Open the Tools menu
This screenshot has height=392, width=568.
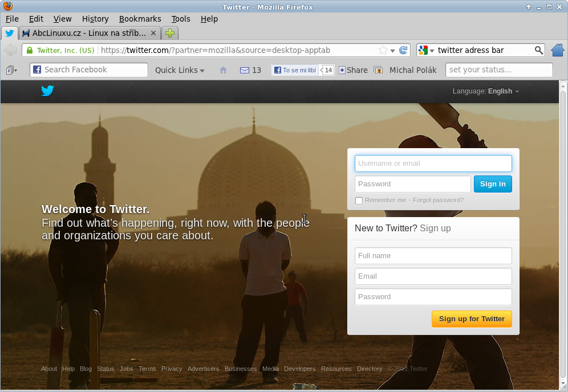pos(181,19)
